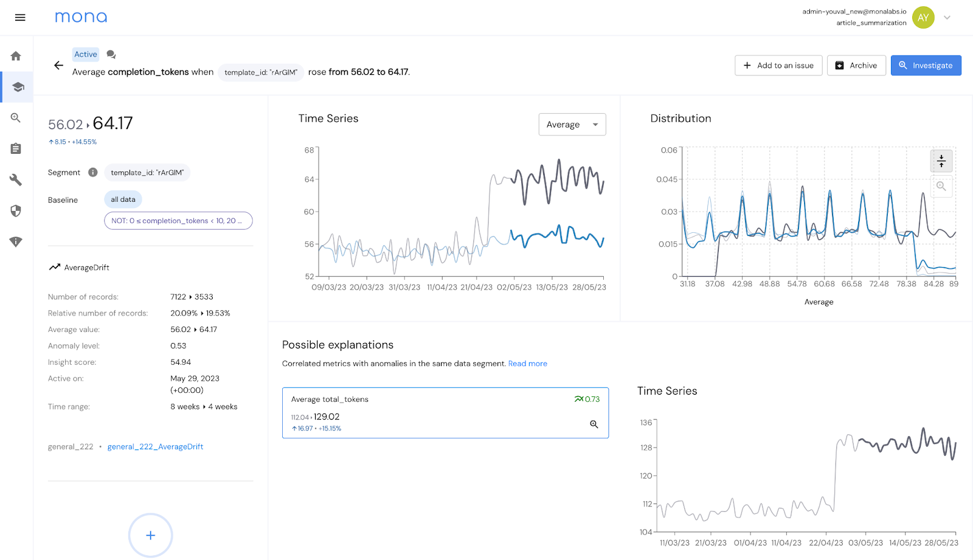Go to the Home sidebar icon
The image size is (973, 560).
tap(16, 56)
